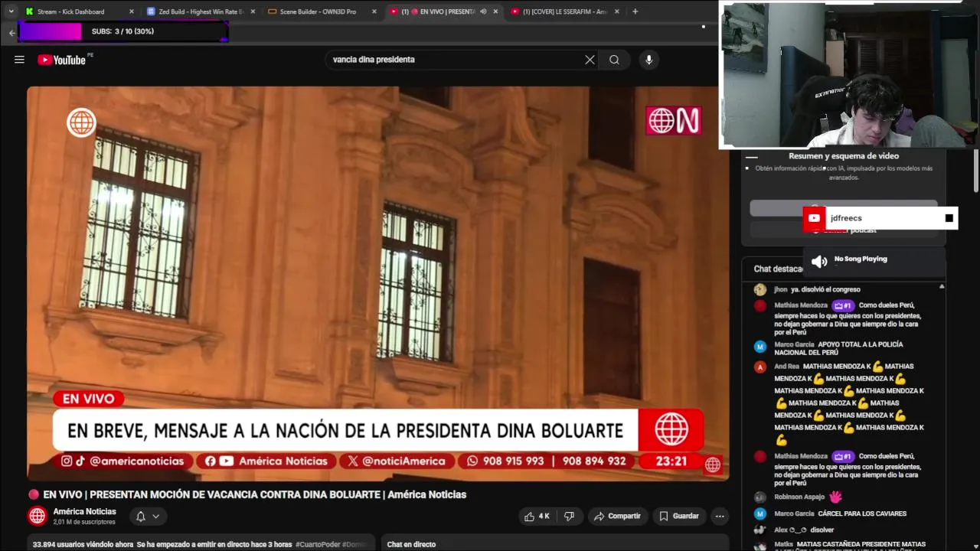Click the webcam overlay thumbnail
The width and height of the screenshot is (980, 551).
tap(848, 74)
